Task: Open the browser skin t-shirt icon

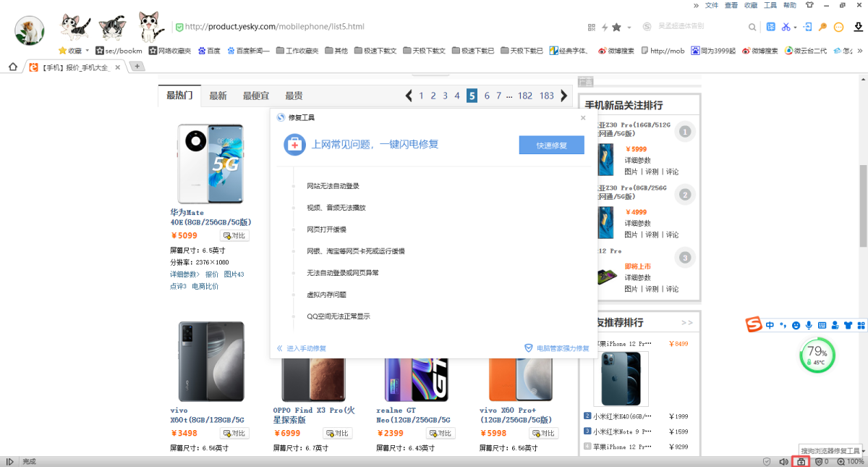Action: pos(809,5)
